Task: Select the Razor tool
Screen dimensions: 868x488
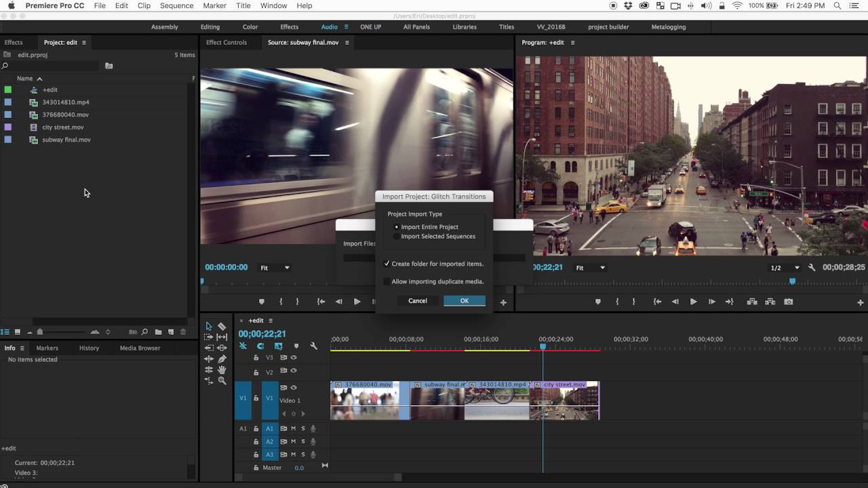Action: click(x=222, y=326)
